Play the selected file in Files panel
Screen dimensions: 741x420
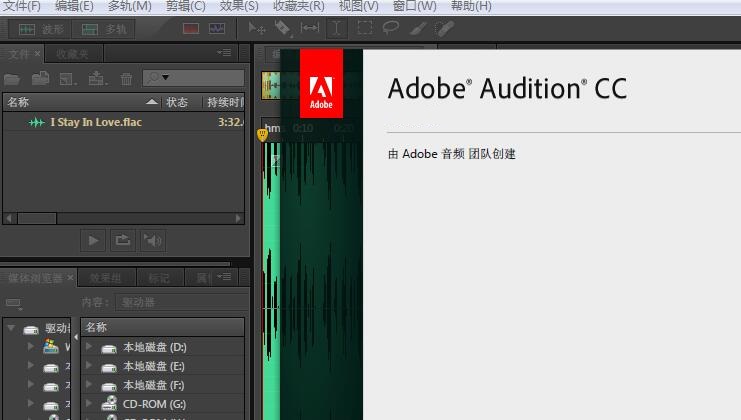point(93,241)
